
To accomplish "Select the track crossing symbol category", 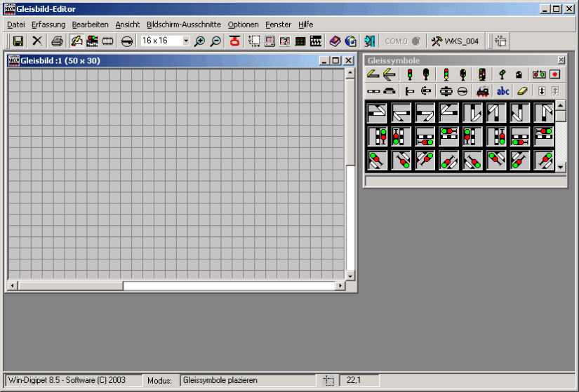I will tap(446, 90).
